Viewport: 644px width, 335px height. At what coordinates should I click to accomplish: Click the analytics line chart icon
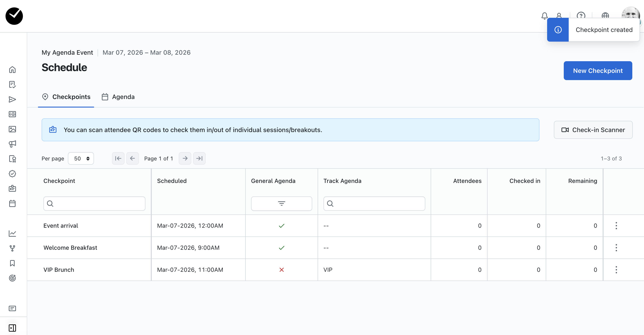point(12,234)
